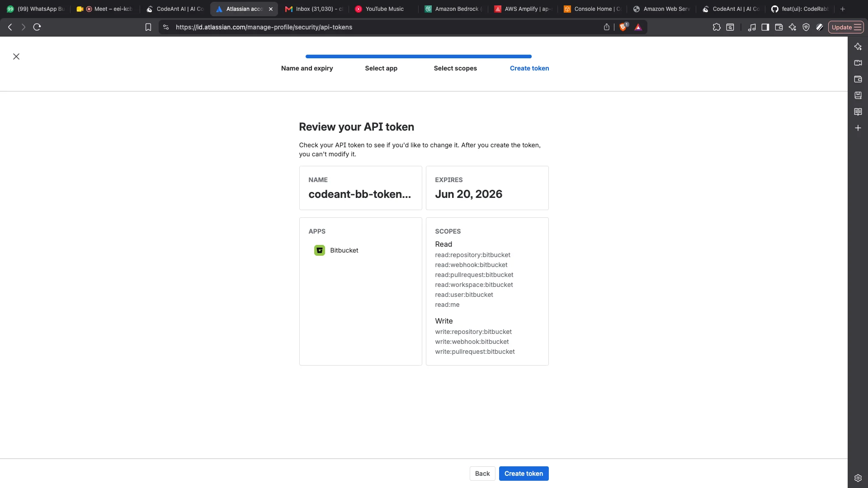Click read:user:bitbucket scope
This screenshot has height=488, width=868.
(x=464, y=295)
